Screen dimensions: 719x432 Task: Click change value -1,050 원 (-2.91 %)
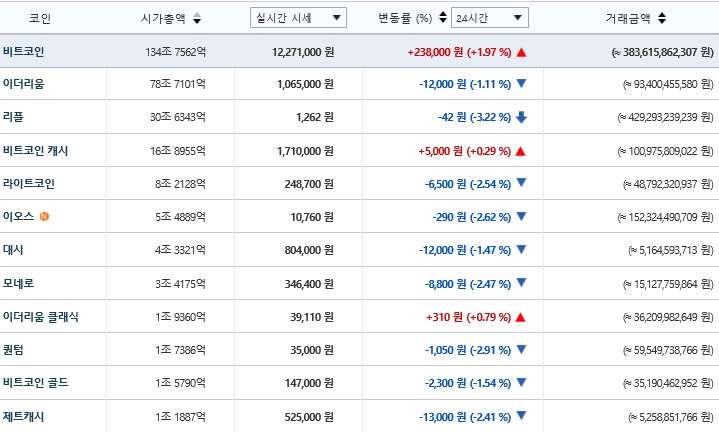click(x=468, y=350)
